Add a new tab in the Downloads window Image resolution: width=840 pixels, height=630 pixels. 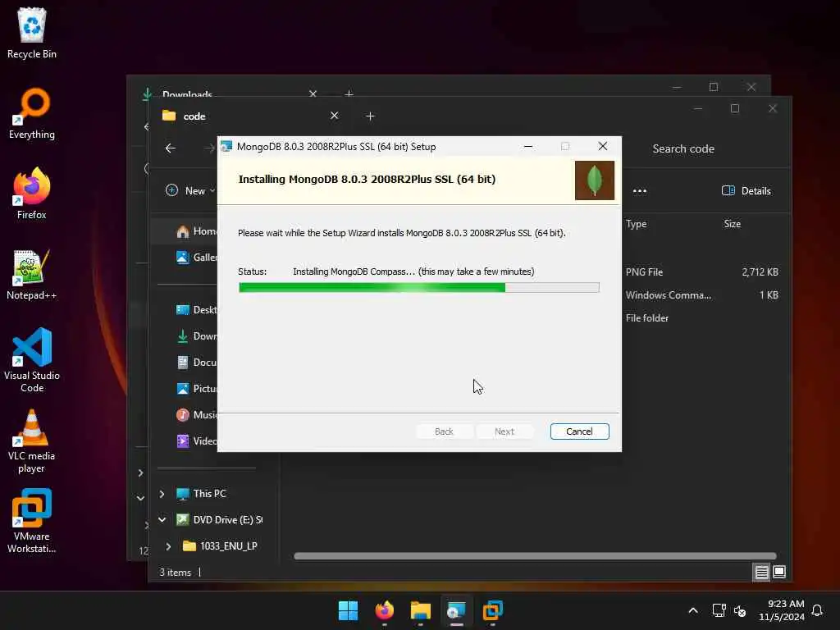349,94
